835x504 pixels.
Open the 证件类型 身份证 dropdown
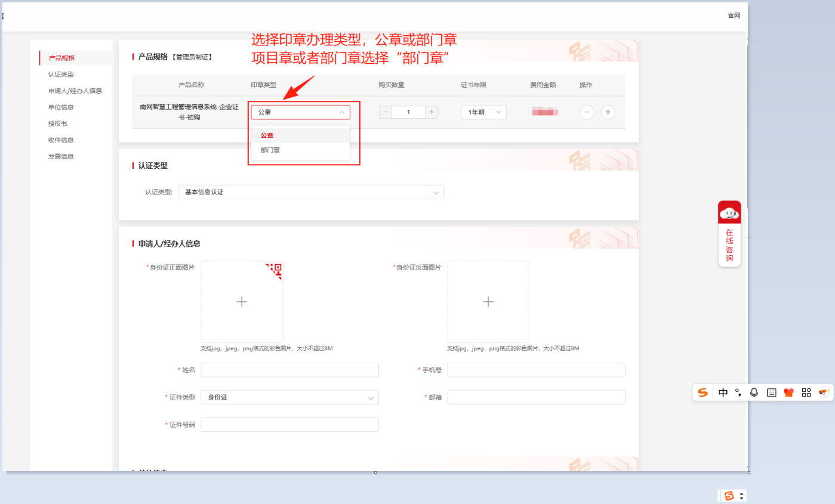(289, 397)
